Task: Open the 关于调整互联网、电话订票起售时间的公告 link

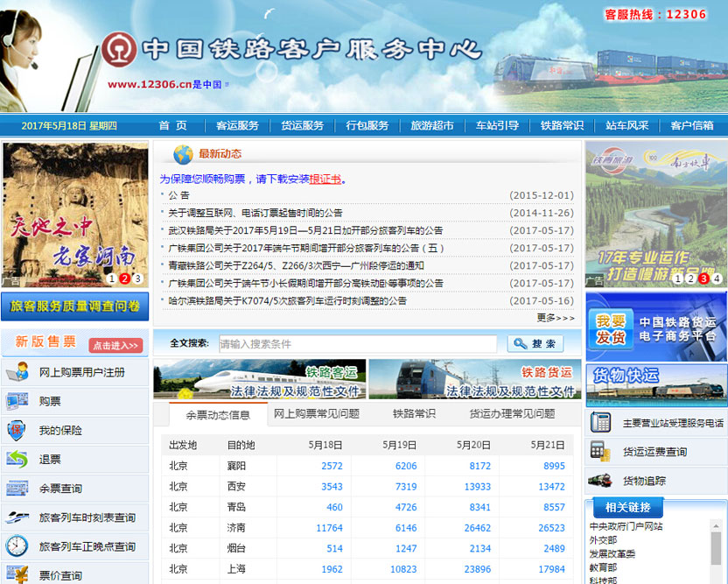Action: (x=255, y=213)
